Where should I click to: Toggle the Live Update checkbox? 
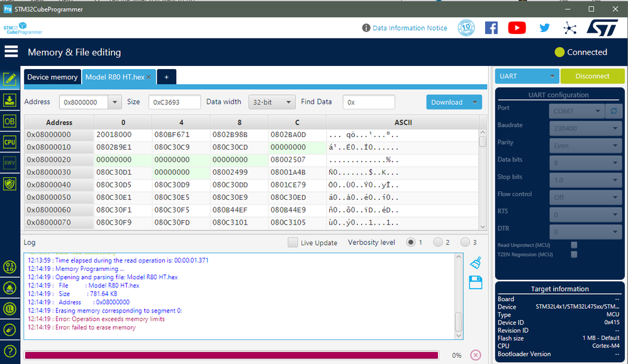point(293,243)
